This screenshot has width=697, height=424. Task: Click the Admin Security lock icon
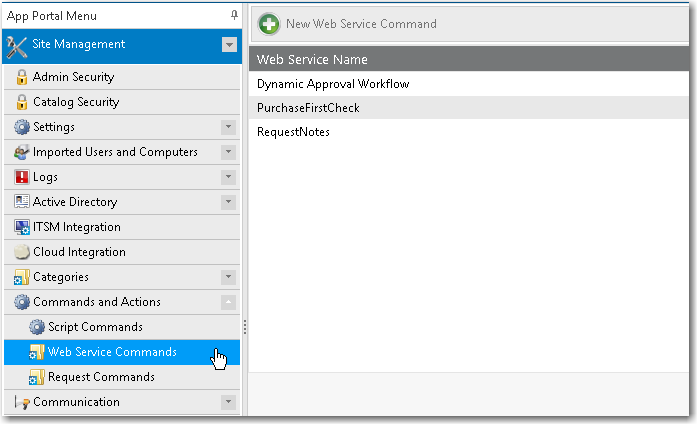(22, 77)
